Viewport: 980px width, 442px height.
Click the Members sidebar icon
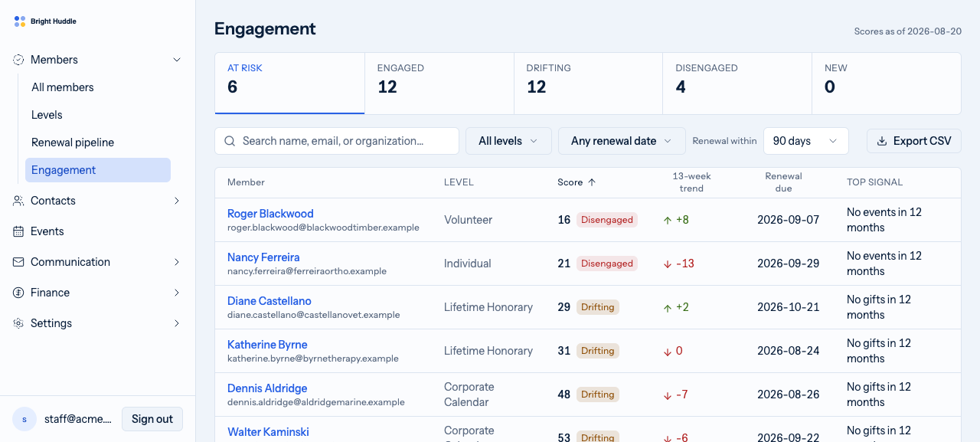coord(18,60)
